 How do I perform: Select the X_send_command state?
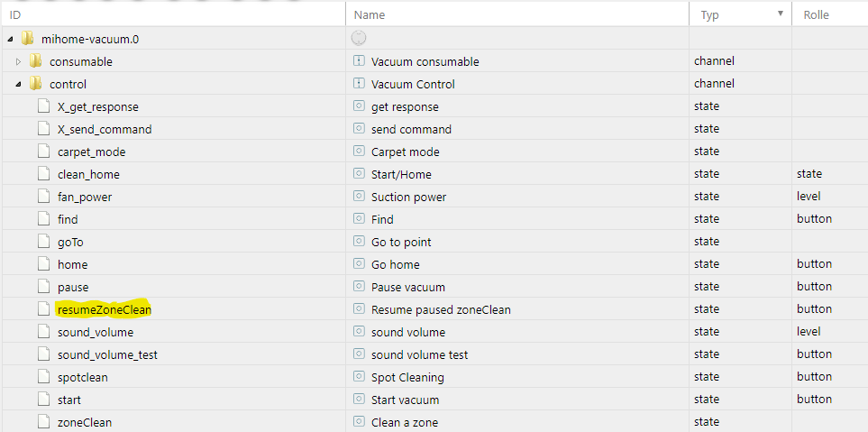[x=104, y=129]
